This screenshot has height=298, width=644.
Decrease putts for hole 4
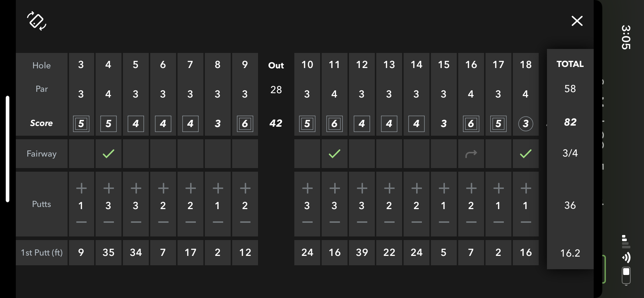109,222
